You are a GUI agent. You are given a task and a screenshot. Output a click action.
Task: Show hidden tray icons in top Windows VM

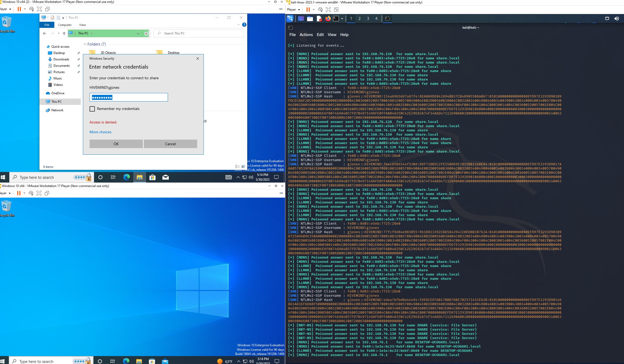point(238,177)
